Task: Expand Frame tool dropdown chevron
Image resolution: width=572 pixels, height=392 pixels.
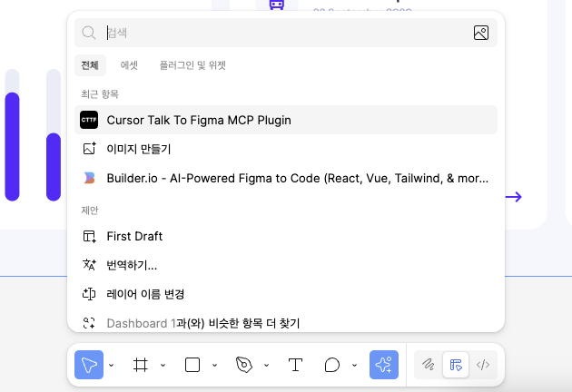Action: point(163,365)
